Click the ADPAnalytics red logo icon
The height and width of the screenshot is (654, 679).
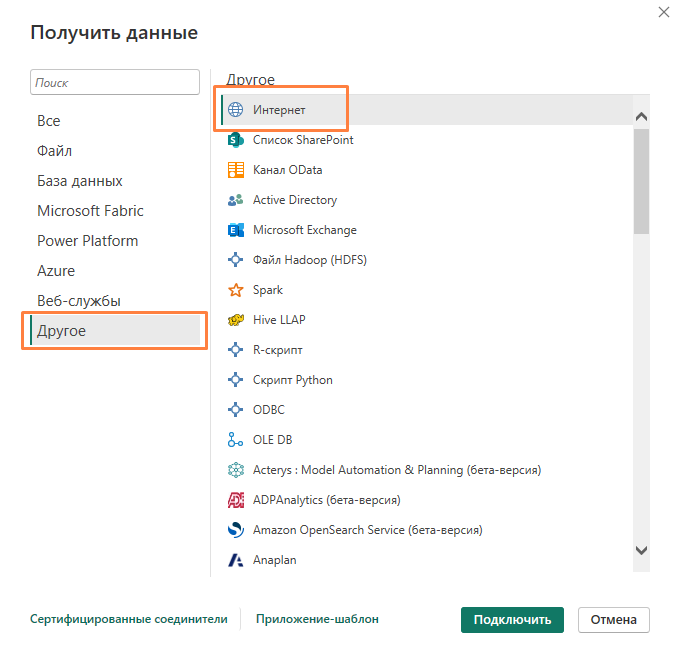tap(236, 500)
